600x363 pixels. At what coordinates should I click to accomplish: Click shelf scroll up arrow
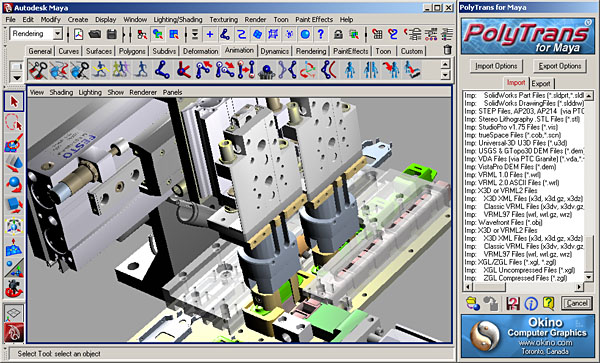coord(445,64)
